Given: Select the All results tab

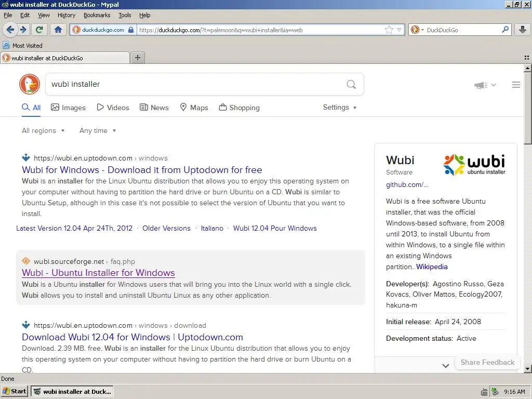Looking at the screenshot, I should coord(31,108).
